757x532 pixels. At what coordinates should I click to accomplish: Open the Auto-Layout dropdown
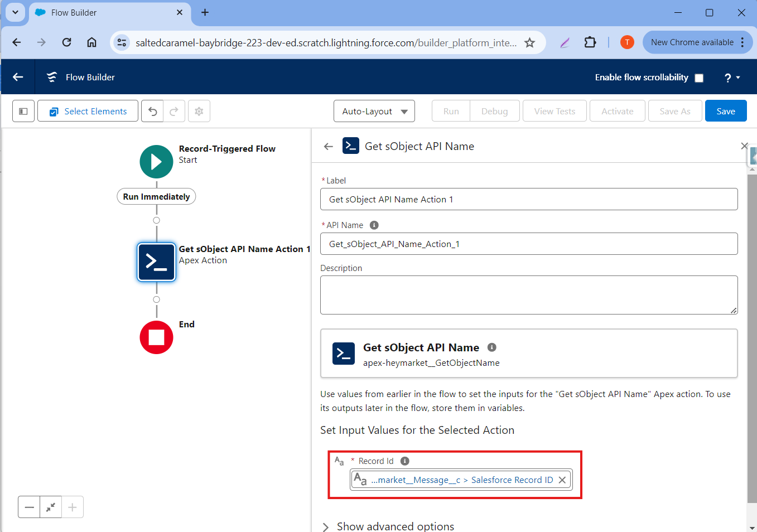pyautogui.click(x=374, y=112)
